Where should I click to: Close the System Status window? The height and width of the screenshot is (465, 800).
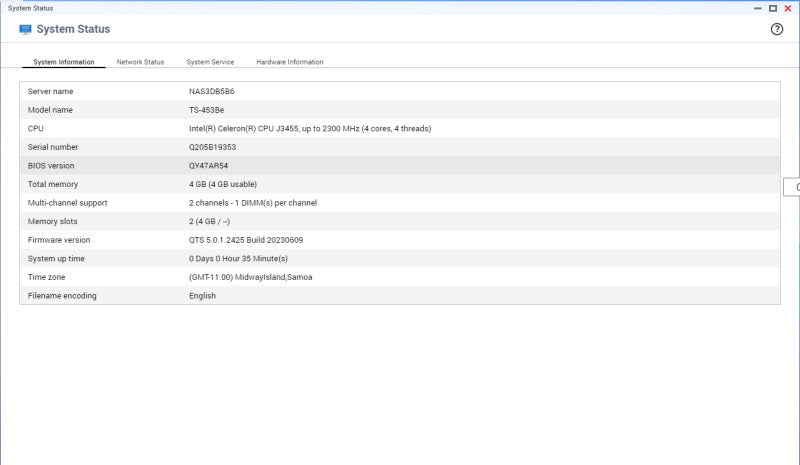pyautogui.click(x=788, y=8)
